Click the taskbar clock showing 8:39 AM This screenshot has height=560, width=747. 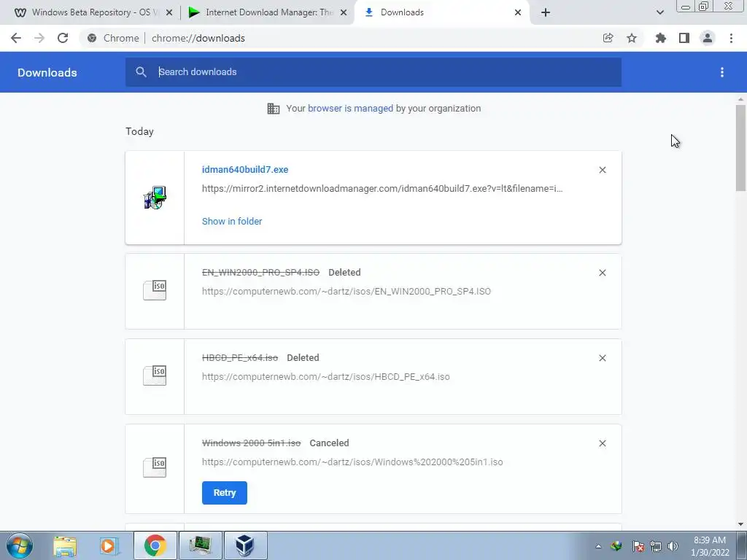tap(710, 546)
